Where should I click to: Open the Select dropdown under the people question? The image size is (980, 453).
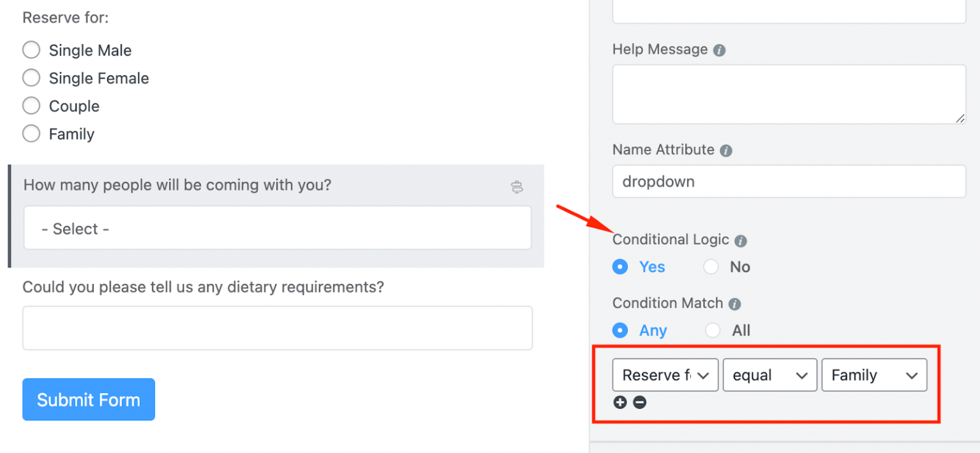click(277, 228)
